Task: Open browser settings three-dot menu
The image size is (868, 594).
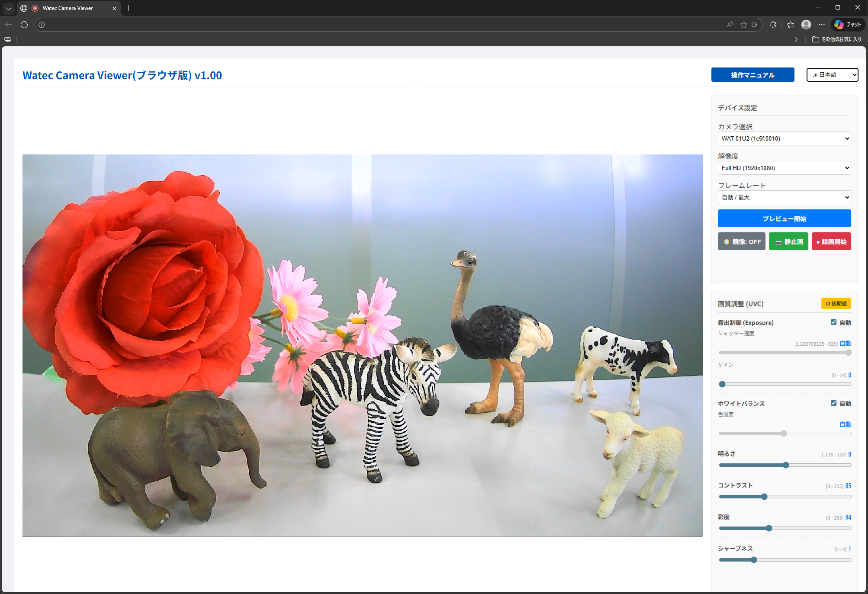Action: coord(822,25)
